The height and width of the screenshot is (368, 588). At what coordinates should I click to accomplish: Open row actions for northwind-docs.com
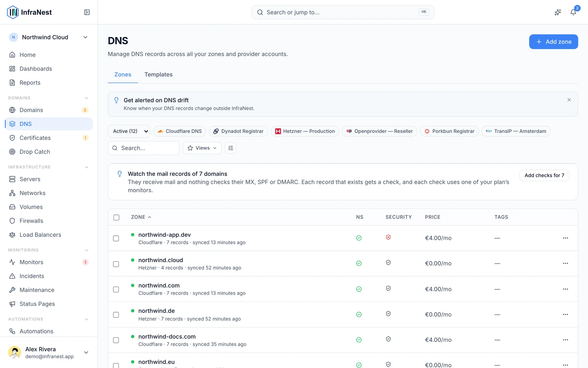(565, 340)
